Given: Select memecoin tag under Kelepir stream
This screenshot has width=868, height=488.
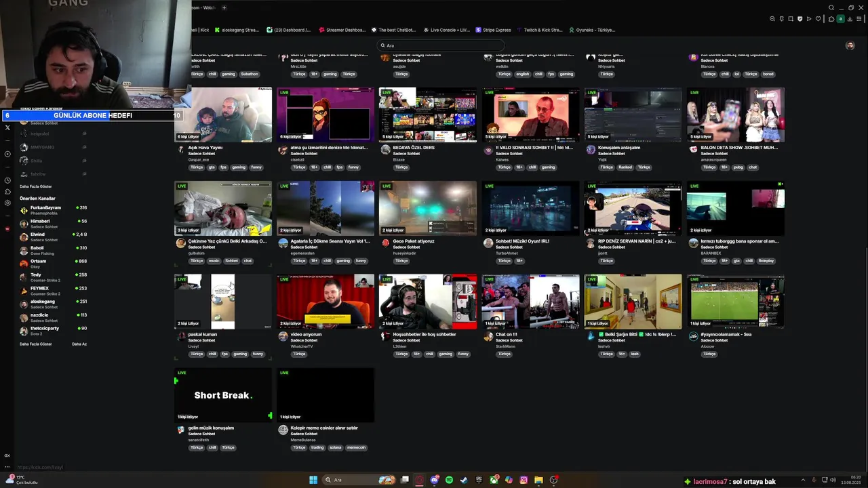Looking at the screenshot, I should point(356,447).
